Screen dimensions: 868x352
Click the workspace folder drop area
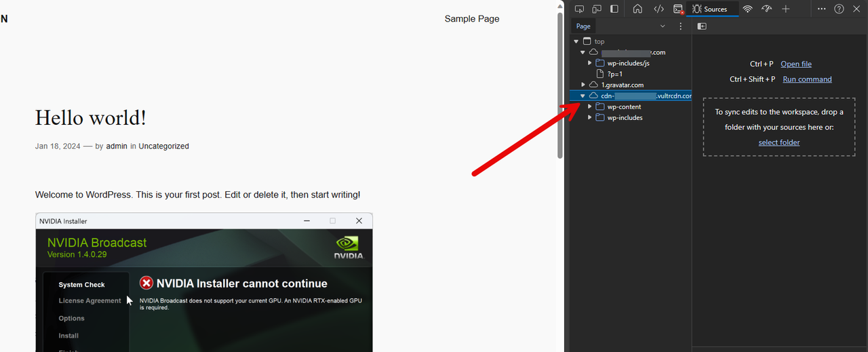tap(779, 127)
